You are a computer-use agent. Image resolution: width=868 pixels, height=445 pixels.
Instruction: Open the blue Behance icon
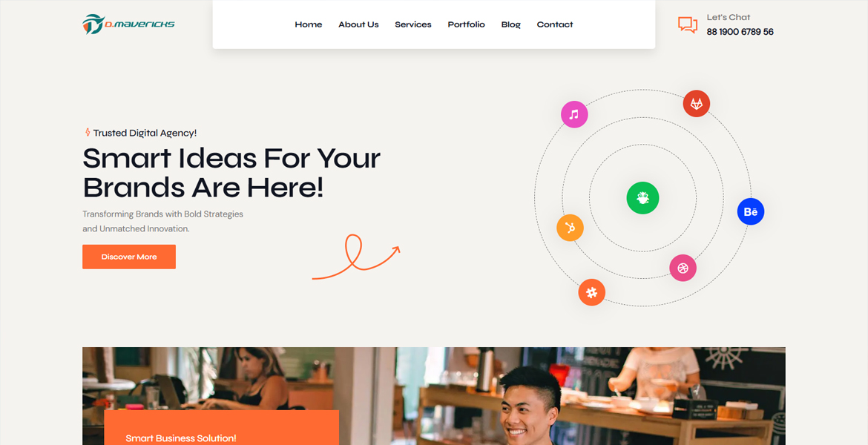(751, 211)
